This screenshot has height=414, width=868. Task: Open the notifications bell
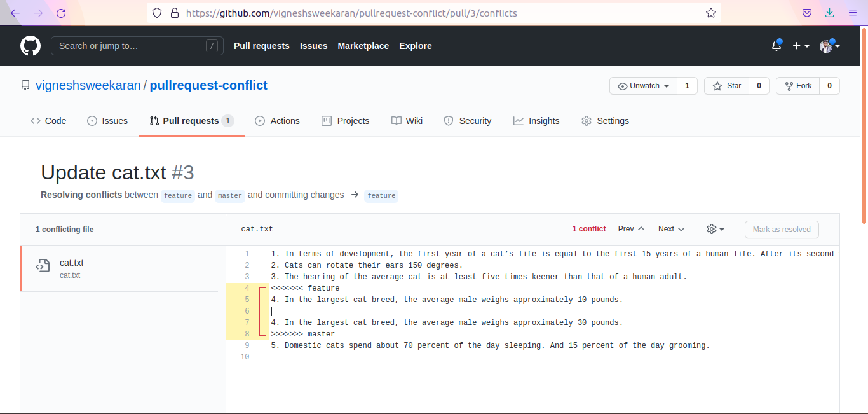coord(776,46)
